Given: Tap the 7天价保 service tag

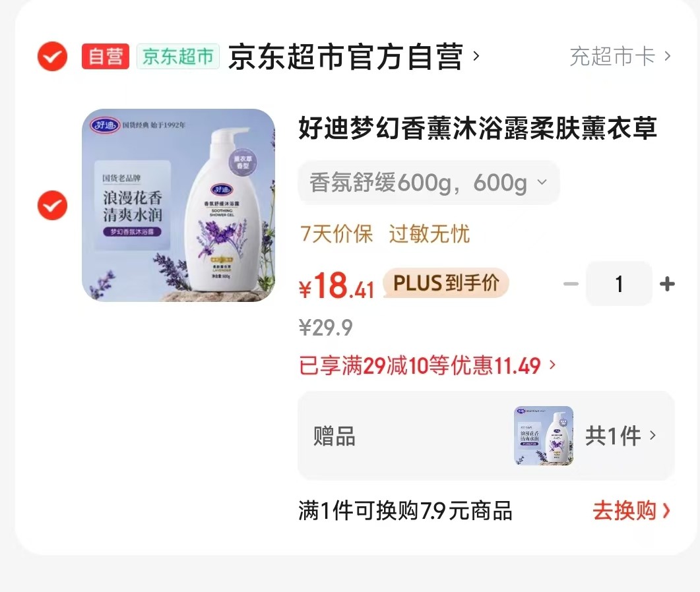Looking at the screenshot, I should 336,234.
